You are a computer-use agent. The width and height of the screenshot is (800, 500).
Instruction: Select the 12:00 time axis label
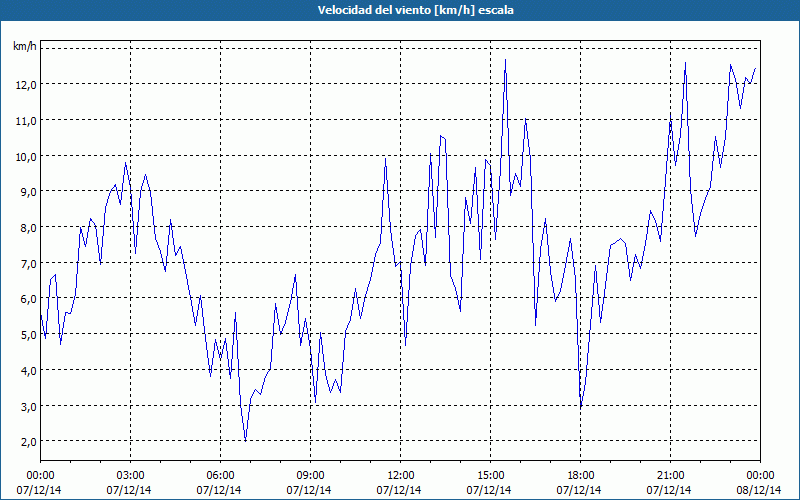point(401,476)
